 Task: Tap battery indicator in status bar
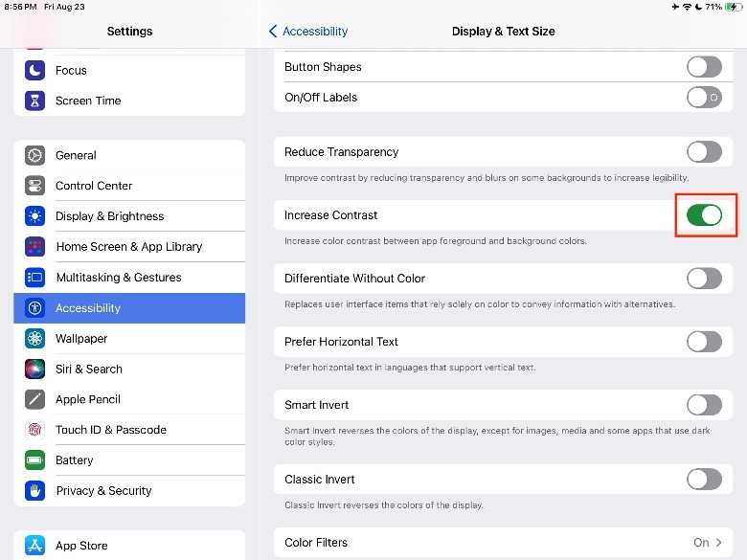pyautogui.click(x=733, y=7)
